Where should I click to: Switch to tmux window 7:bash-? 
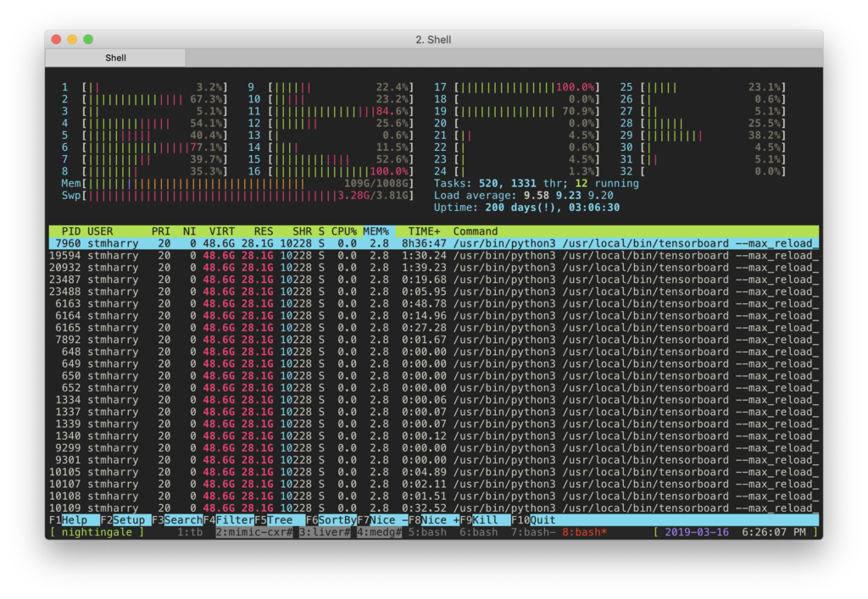(533, 532)
